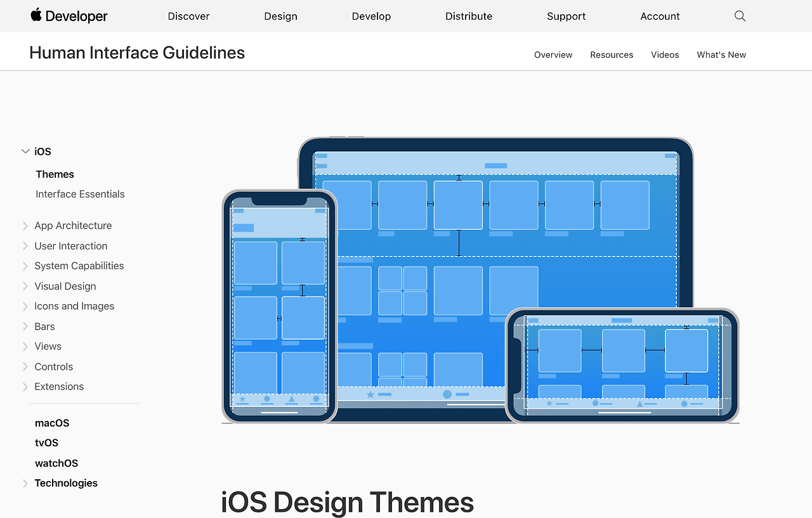This screenshot has height=518, width=812.
Task: Open Icons and Images section
Action: coord(74,306)
